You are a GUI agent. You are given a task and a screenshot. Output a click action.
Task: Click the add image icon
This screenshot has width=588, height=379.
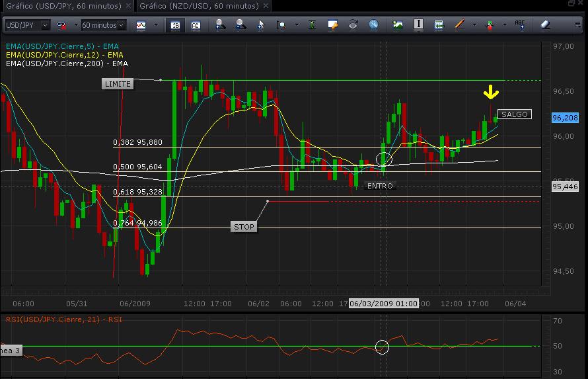coord(398,25)
